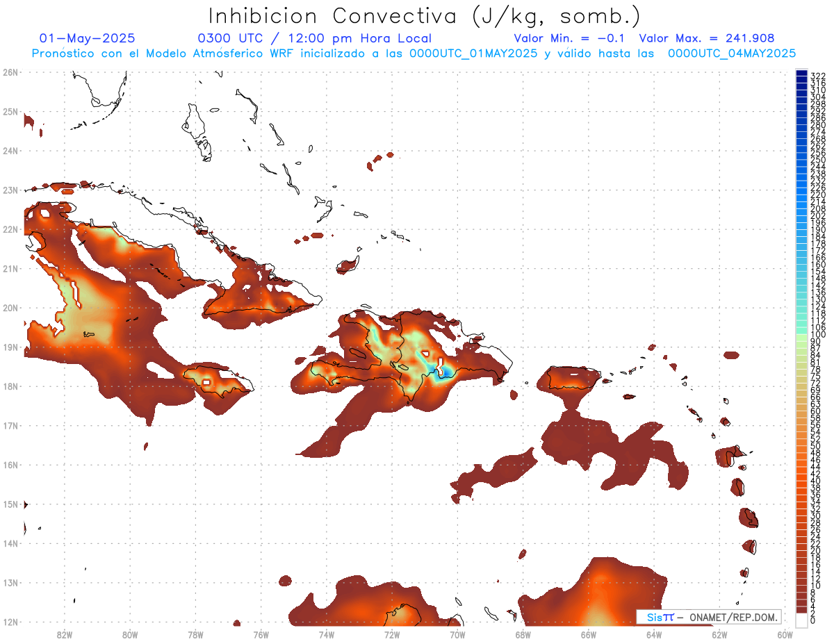Screen dimensions: 834x644
Task: Click the '76W' longitude label
Action: [x=261, y=634]
